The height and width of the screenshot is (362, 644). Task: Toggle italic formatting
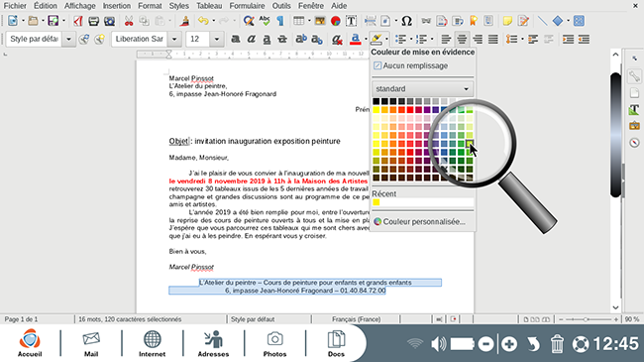tap(251, 39)
